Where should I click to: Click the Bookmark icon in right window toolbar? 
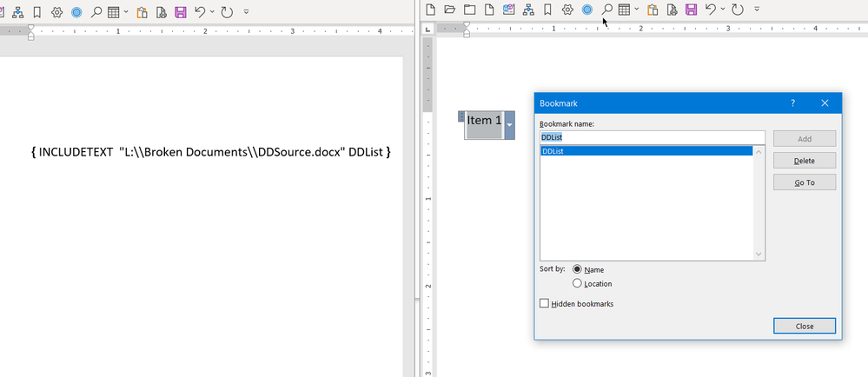pos(547,10)
